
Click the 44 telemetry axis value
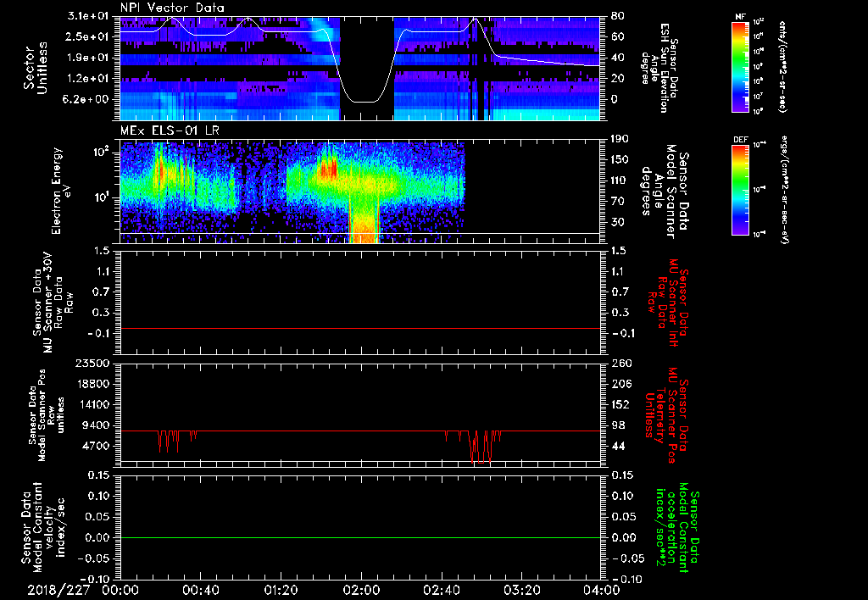pyautogui.click(x=618, y=446)
